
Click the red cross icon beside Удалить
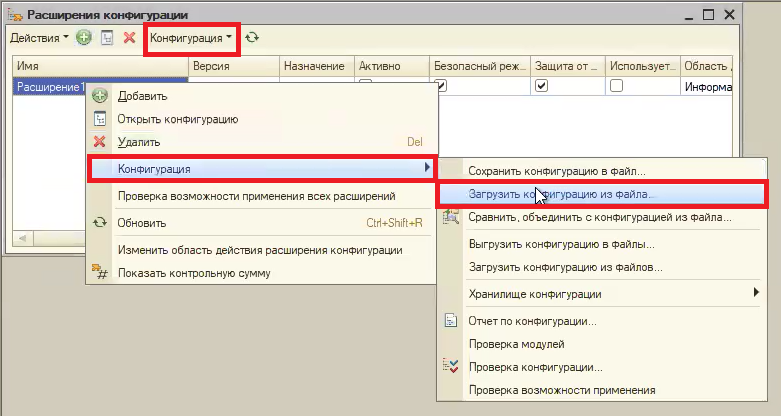100,141
